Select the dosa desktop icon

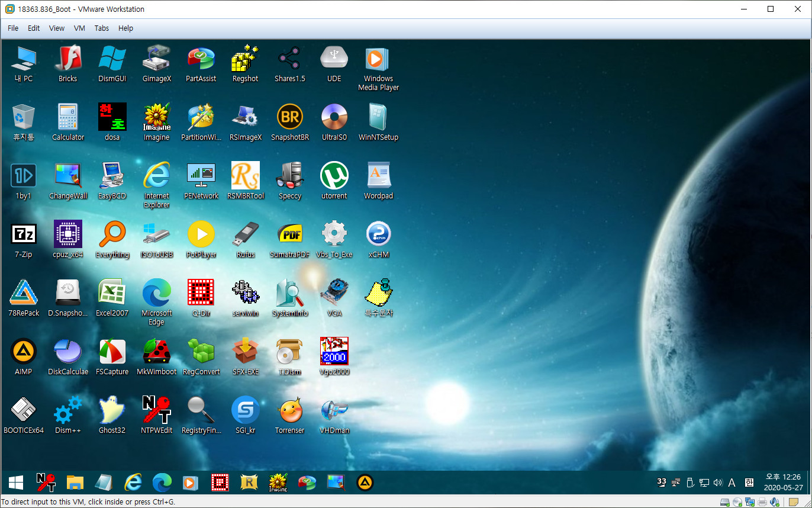(x=112, y=123)
